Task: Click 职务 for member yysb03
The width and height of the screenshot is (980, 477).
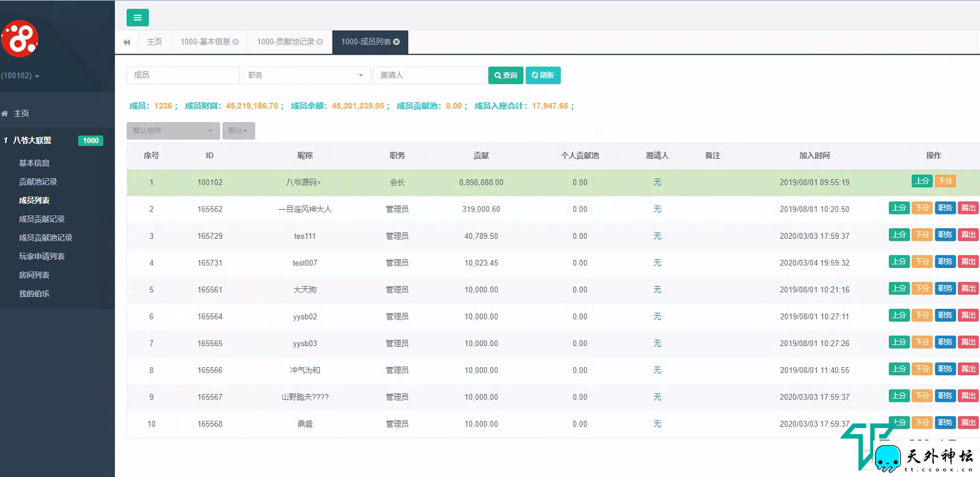Action: (x=945, y=342)
